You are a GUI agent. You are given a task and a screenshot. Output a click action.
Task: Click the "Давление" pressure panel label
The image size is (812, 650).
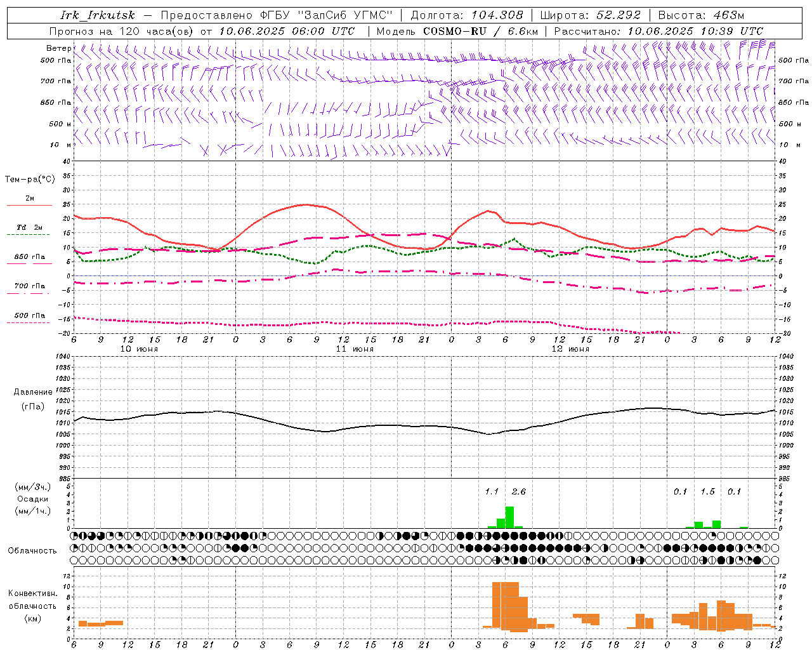(32, 392)
